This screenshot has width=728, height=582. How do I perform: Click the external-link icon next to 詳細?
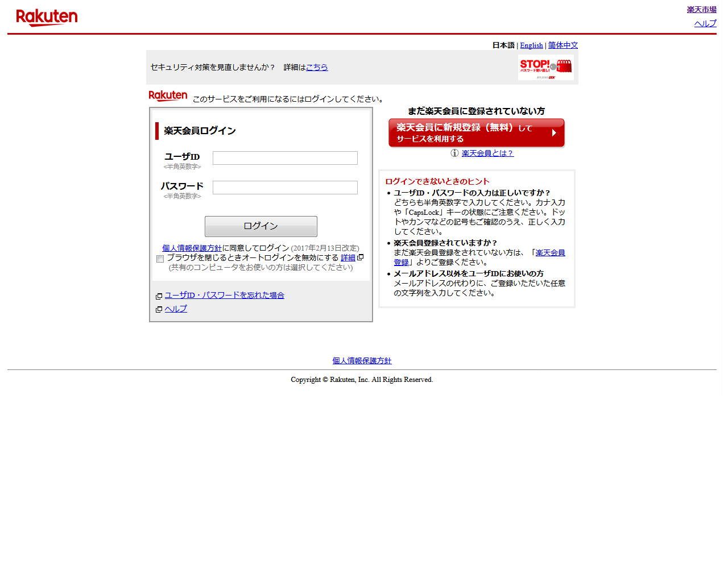360,257
